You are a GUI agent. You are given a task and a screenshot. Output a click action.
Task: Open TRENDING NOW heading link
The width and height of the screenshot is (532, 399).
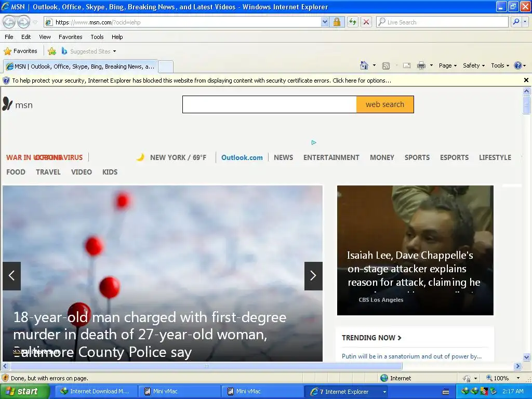click(x=371, y=338)
